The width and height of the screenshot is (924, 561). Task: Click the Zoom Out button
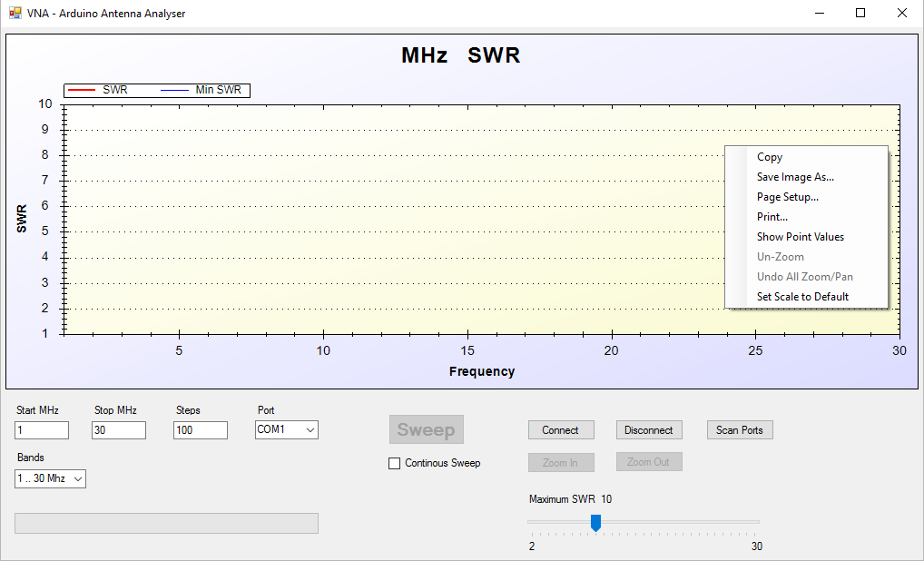click(649, 462)
